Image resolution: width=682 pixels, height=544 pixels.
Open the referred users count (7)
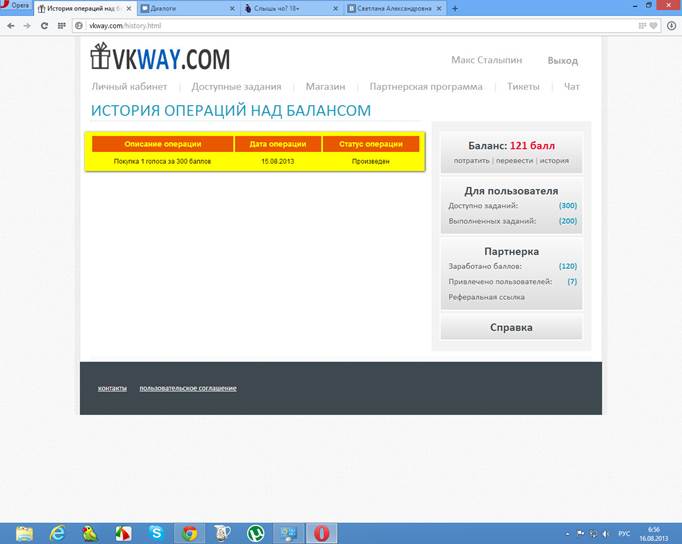pyautogui.click(x=572, y=281)
